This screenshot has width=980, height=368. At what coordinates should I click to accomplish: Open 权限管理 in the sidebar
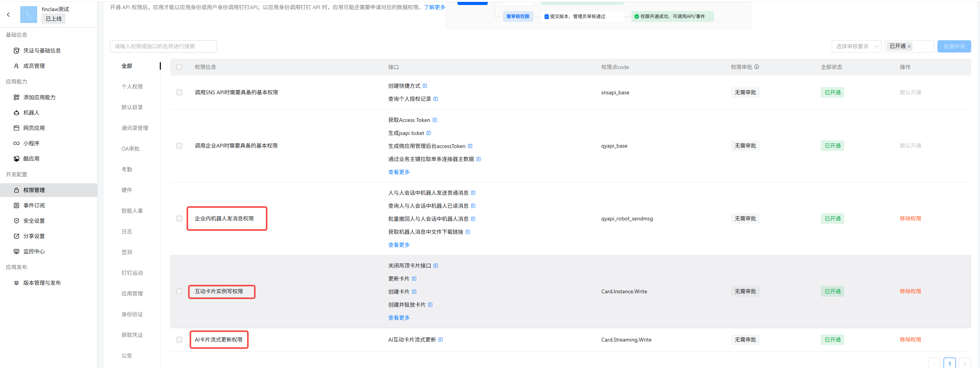[49, 190]
